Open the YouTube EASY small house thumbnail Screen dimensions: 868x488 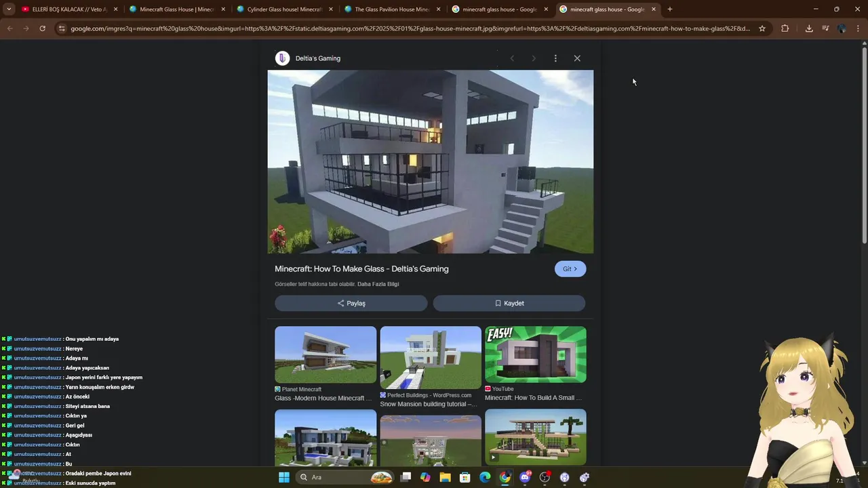coord(536,354)
